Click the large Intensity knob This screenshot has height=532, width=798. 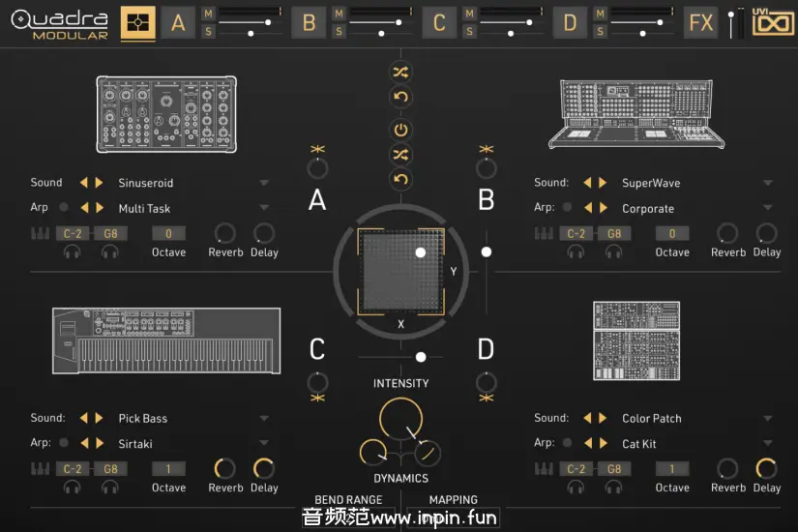coord(401,419)
